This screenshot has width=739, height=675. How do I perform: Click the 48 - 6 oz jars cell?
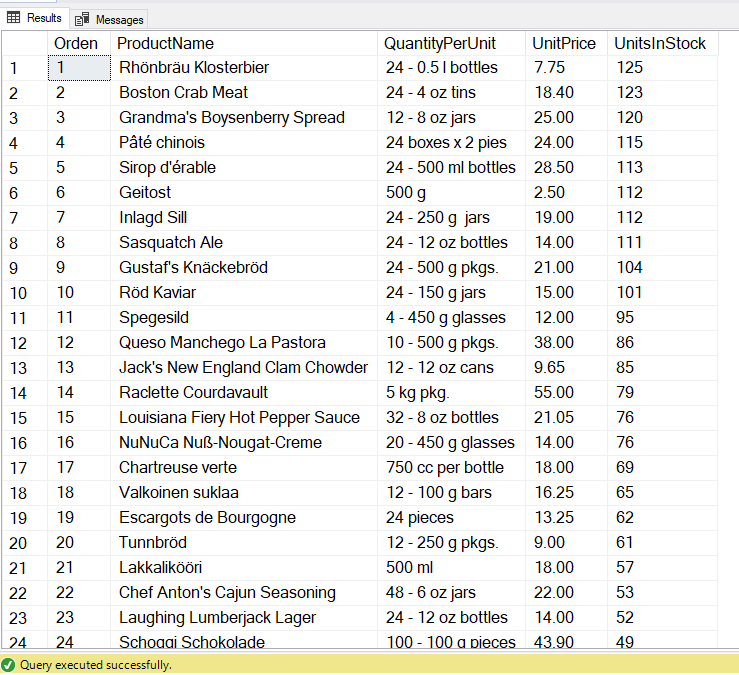click(451, 593)
